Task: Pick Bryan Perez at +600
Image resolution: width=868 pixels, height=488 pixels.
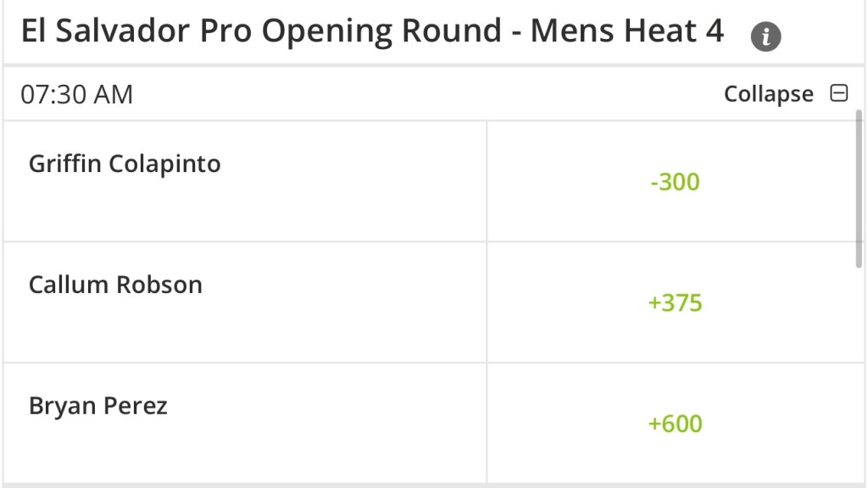Action: (x=675, y=423)
